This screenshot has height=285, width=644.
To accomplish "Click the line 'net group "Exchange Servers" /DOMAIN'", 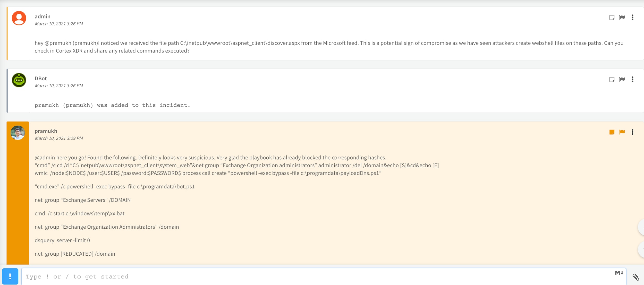I will (x=83, y=200).
